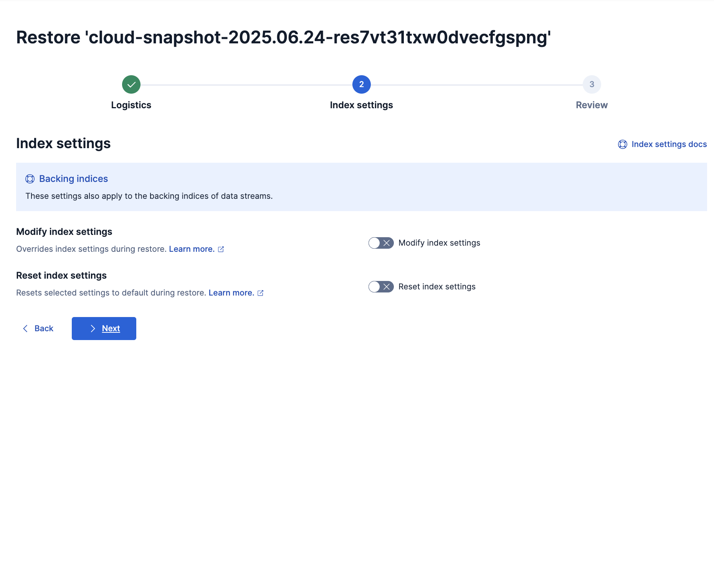Click the 'Reset index settings' toggle label

(437, 287)
